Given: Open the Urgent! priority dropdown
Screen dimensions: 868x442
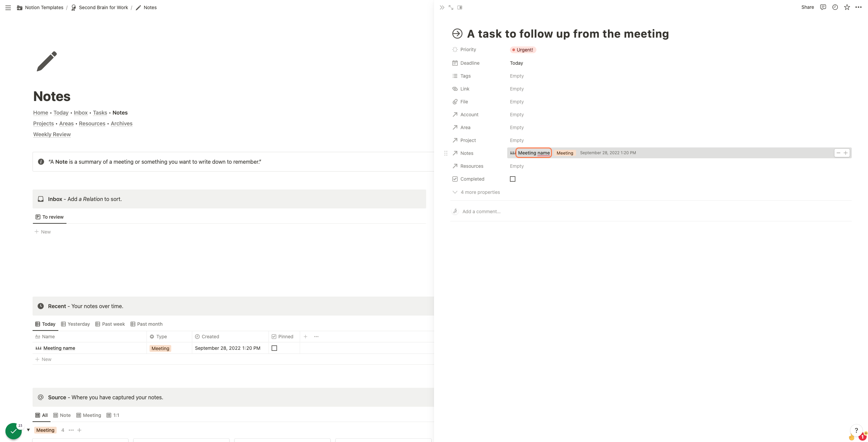Looking at the screenshot, I should pyautogui.click(x=523, y=50).
